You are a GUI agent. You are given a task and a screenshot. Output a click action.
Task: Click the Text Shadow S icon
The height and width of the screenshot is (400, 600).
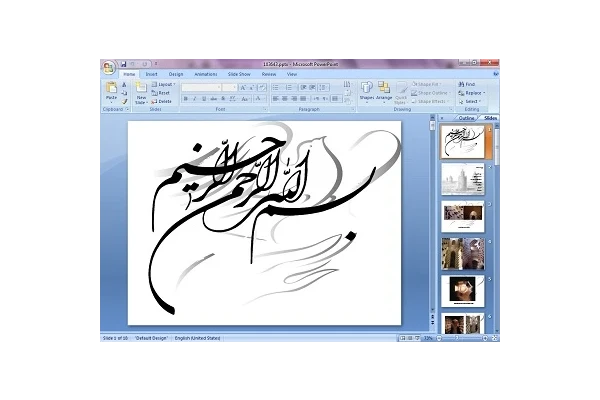pos(223,99)
